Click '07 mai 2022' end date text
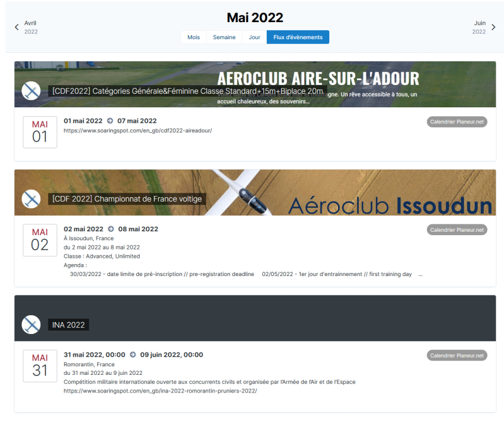 pos(137,120)
